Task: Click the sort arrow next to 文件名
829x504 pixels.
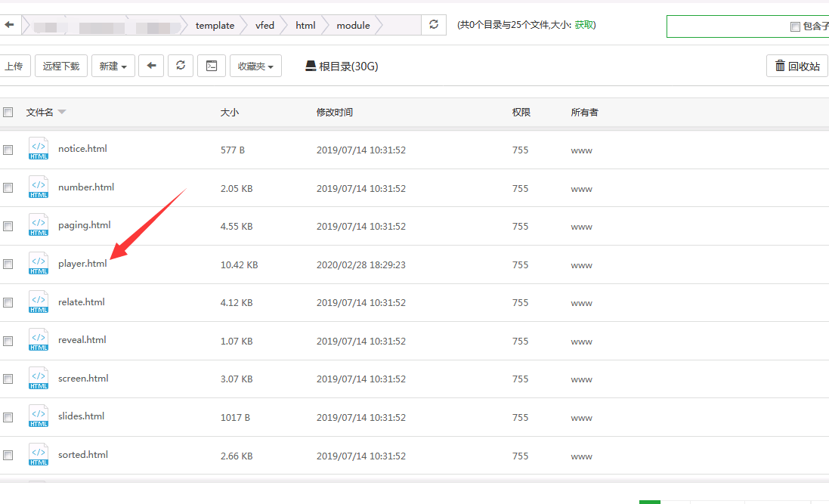Action: point(62,111)
